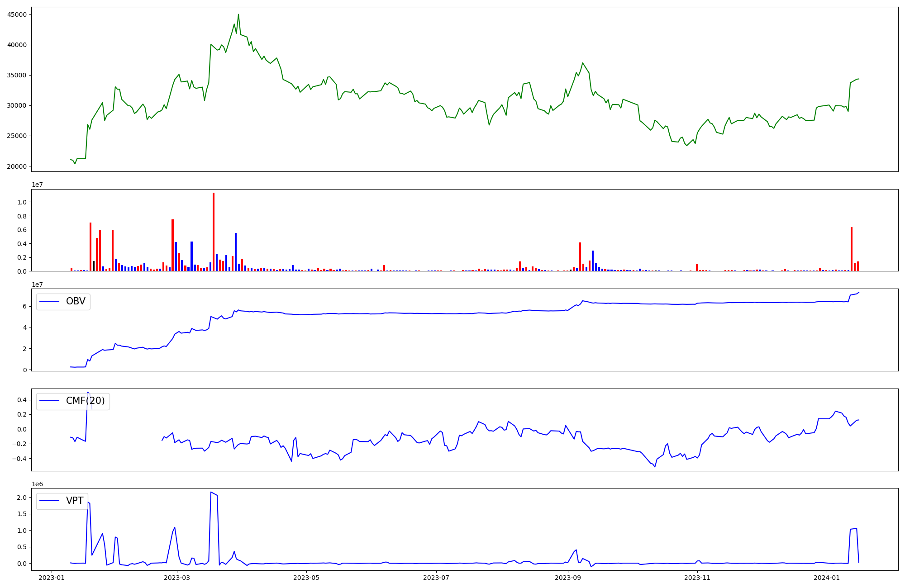The width and height of the screenshot is (905, 588).
Task: Click the blue line sample in OBV legend
Action: click(50, 301)
